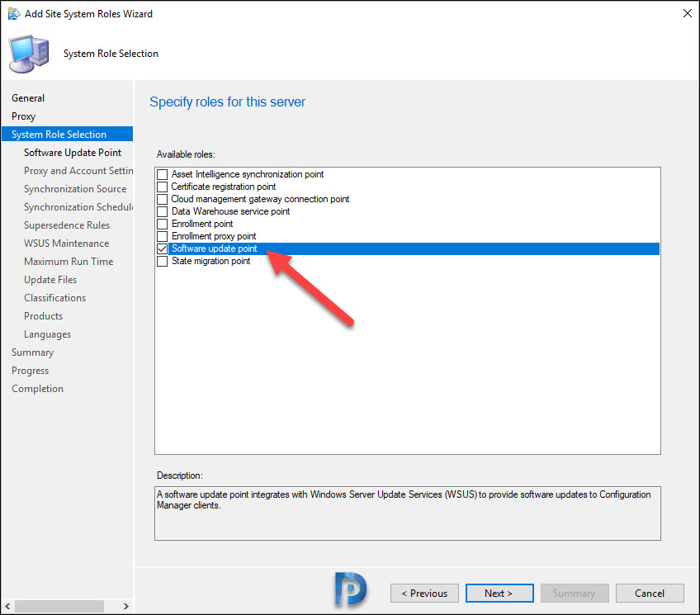Image resolution: width=700 pixels, height=615 pixels.
Task: Click the Summary button
Action: tap(575, 594)
